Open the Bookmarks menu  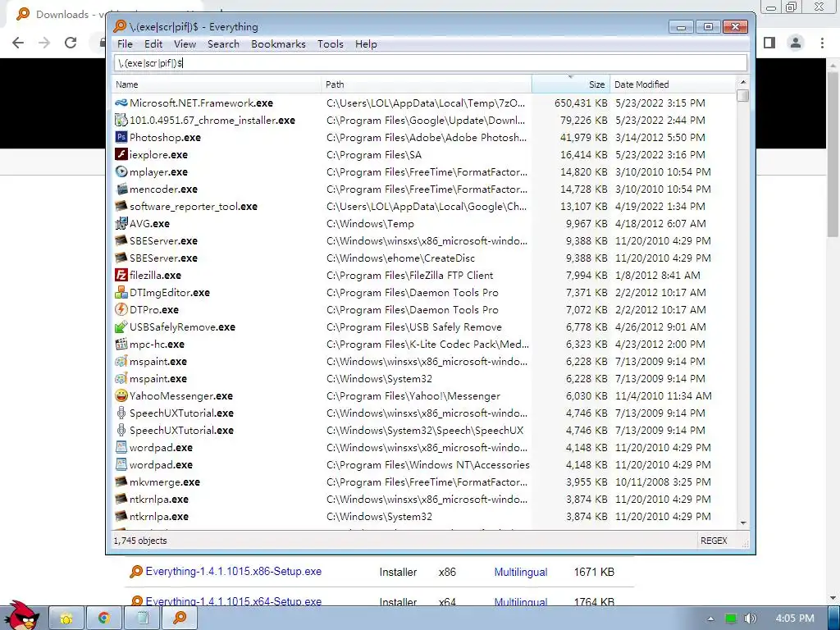pos(278,44)
